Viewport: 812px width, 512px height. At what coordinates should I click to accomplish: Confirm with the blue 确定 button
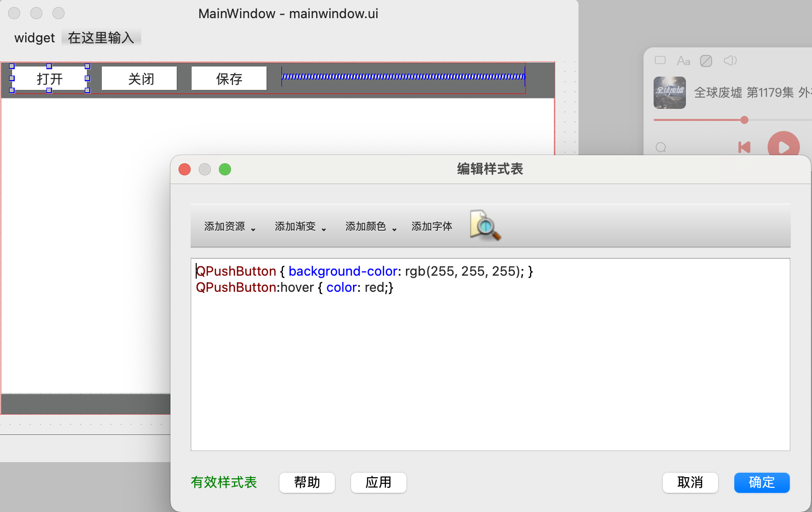[762, 482]
